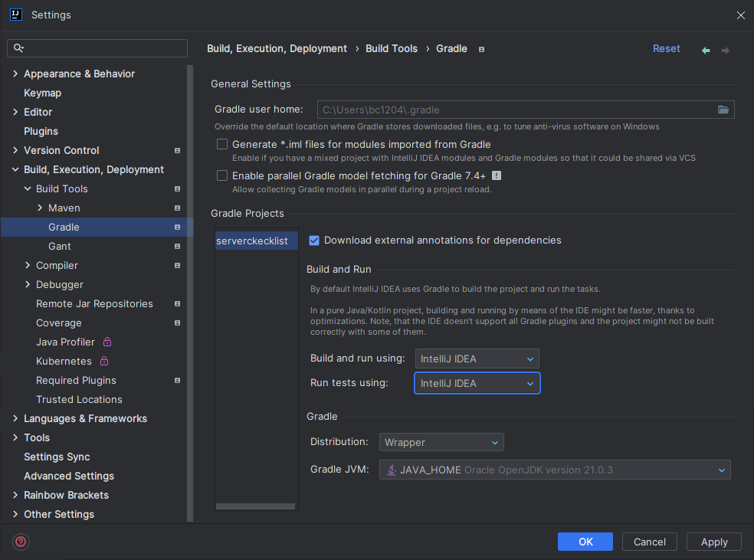The image size is (754, 560).
Task: Click project icon on Remote Jar Repositories row
Action: (178, 304)
